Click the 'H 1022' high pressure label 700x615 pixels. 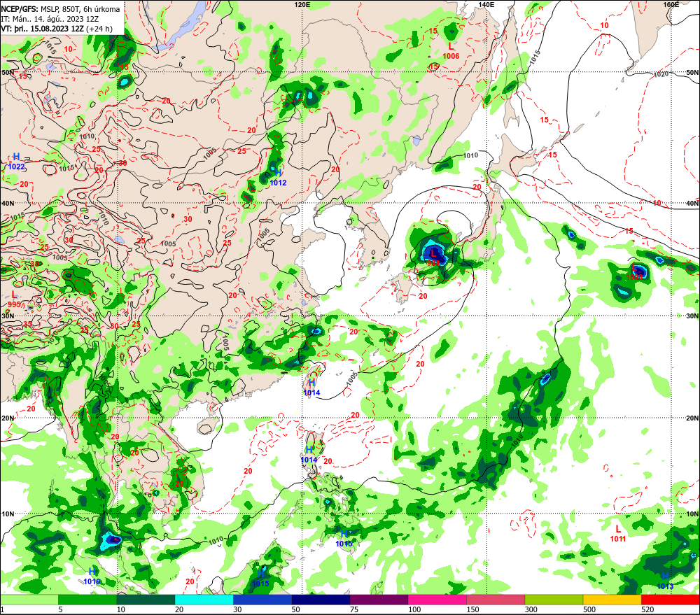(x=17, y=161)
